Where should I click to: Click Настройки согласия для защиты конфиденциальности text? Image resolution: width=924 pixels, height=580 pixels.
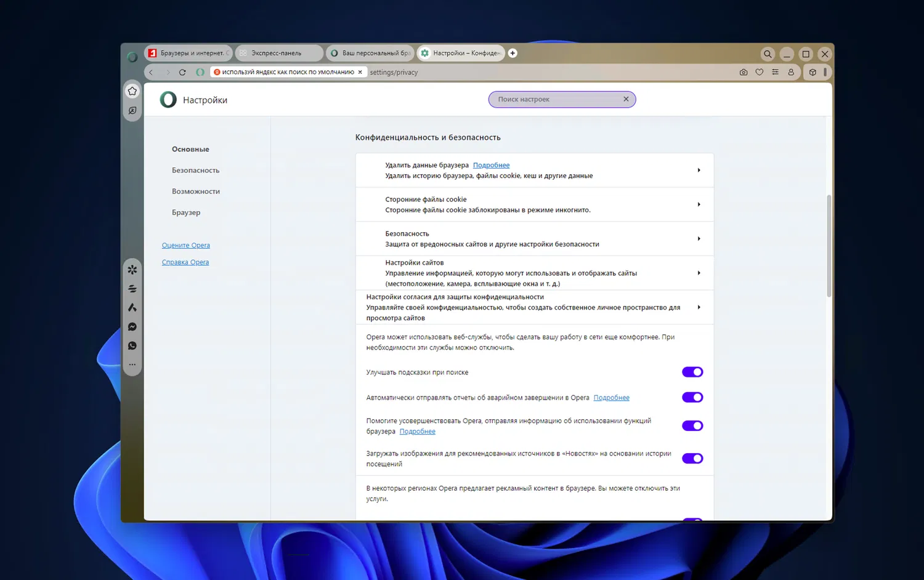(x=455, y=297)
